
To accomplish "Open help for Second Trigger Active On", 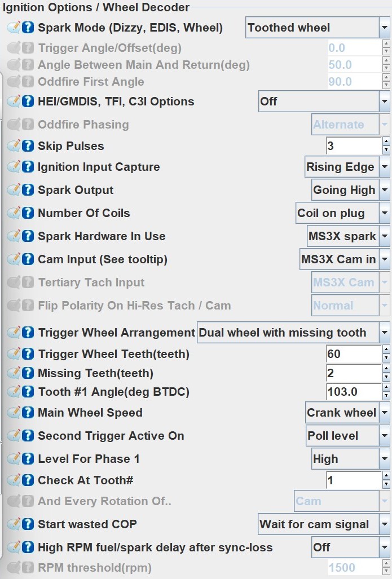I will [28, 436].
